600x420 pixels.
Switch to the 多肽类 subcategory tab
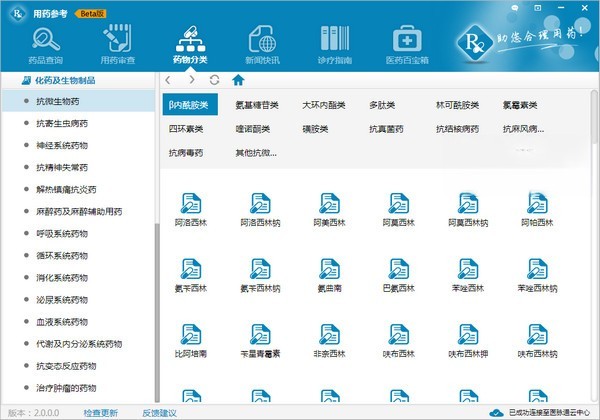click(x=382, y=105)
